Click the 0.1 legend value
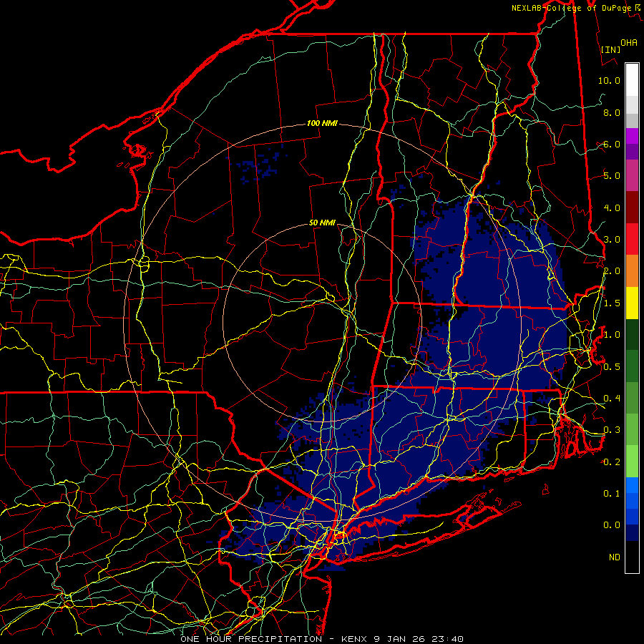 [x=612, y=493]
